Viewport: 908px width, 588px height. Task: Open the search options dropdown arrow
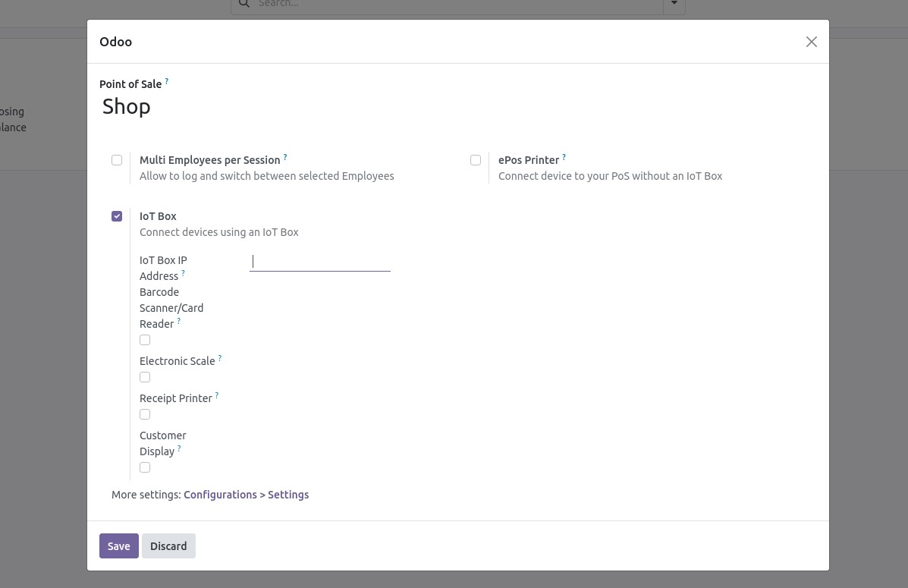pos(674,4)
